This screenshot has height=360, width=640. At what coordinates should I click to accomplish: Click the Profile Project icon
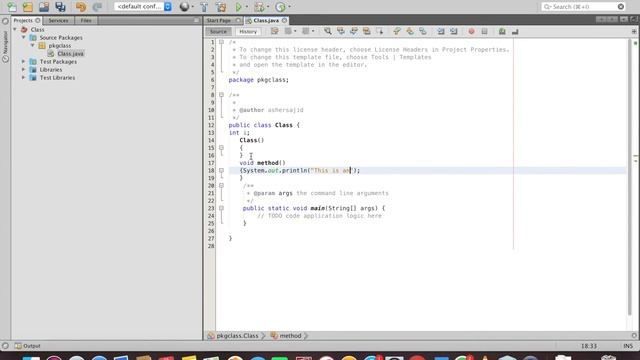point(280,7)
